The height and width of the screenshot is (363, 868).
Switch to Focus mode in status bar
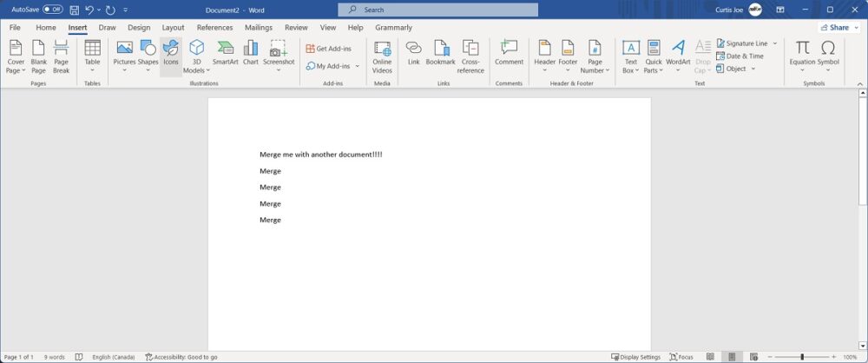(x=681, y=357)
